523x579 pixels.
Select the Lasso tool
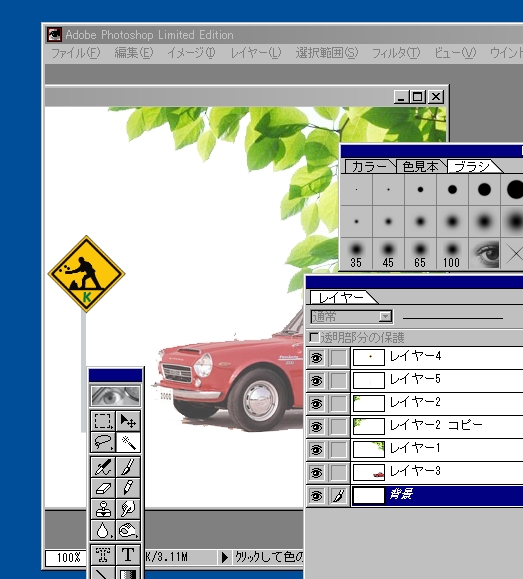(102, 442)
